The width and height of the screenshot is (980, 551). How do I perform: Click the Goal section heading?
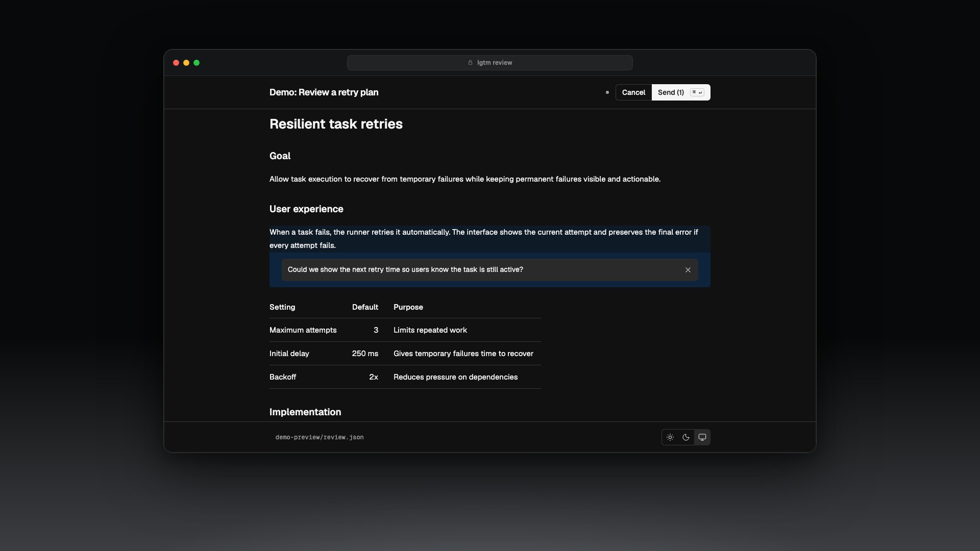coord(280,156)
